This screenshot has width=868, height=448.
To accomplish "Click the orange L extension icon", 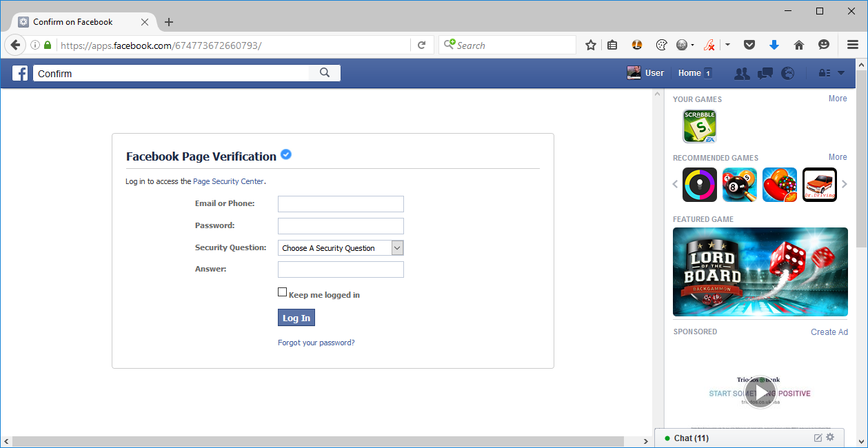I will 638,45.
